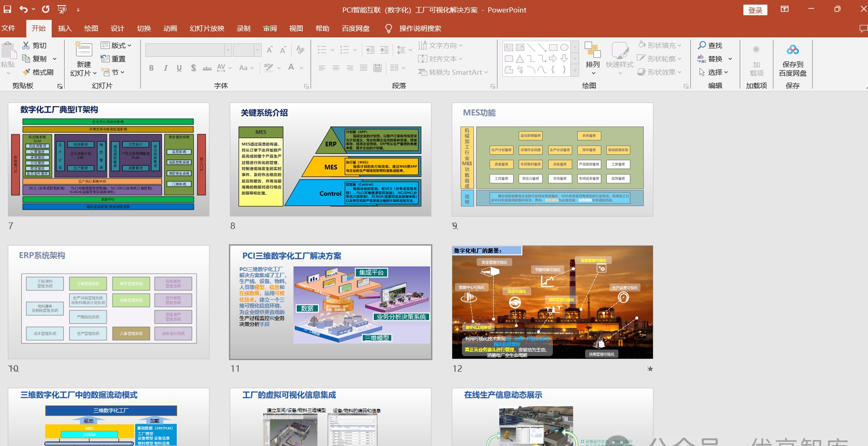The image size is (868, 446).
Task: Open ribbon display options icon
Action: pyautogui.click(x=784, y=9)
